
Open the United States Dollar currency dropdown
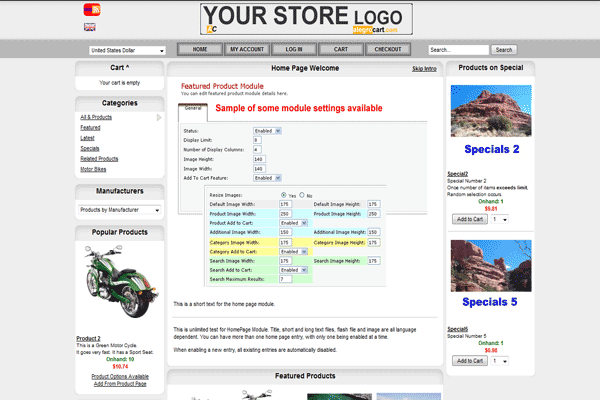tap(126, 50)
